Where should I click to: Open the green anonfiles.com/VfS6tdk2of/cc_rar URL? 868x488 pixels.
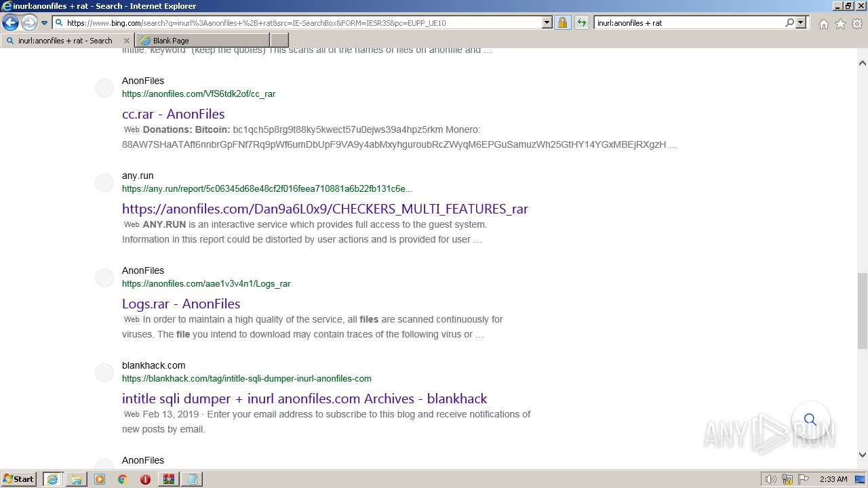click(199, 94)
